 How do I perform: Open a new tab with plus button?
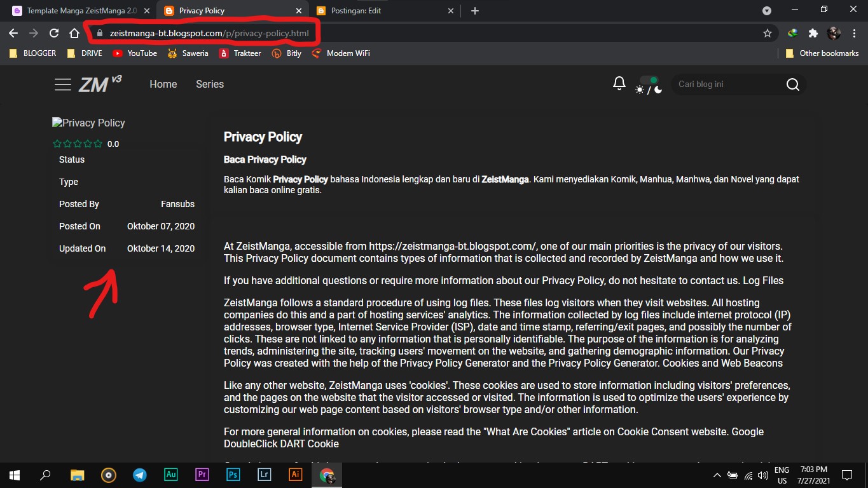474,11
